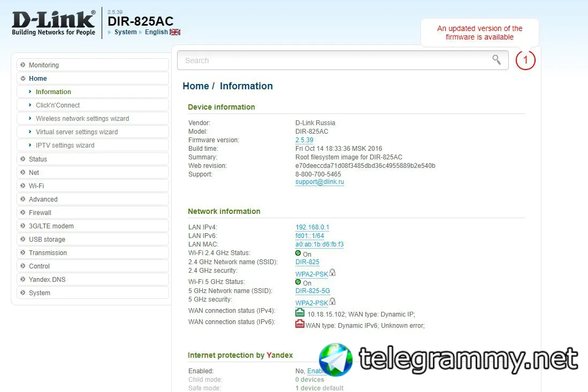Viewport: 588px width, 392px height.
Task: Click the Information breadcrumb heading
Action: tap(246, 86)
